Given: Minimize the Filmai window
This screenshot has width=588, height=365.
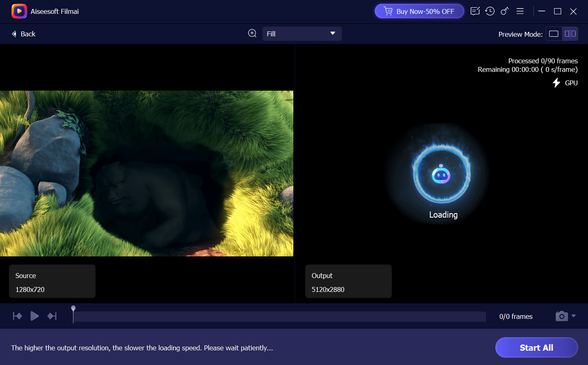Looking at the screenshot, I should [542, 11].
